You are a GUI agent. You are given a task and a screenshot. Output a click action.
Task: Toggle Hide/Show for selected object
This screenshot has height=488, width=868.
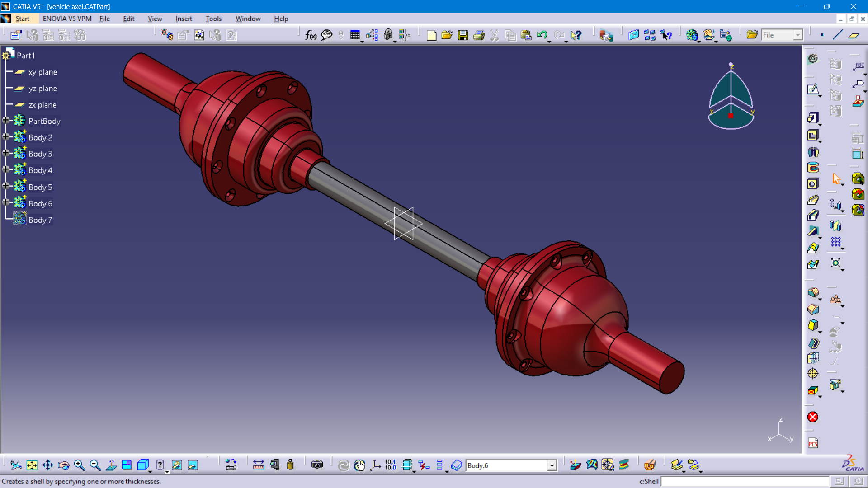pyautogui.click(x=177, y=465)
